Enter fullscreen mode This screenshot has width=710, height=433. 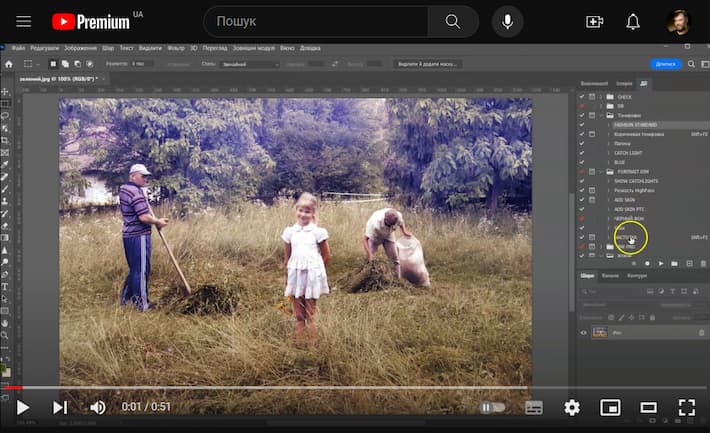pos(686,407)
